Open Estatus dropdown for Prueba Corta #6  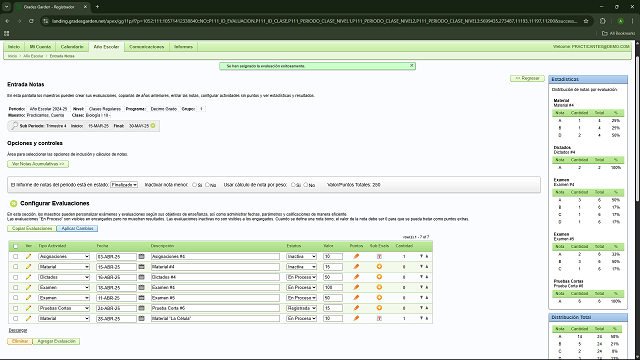click(x=301, y=308)
